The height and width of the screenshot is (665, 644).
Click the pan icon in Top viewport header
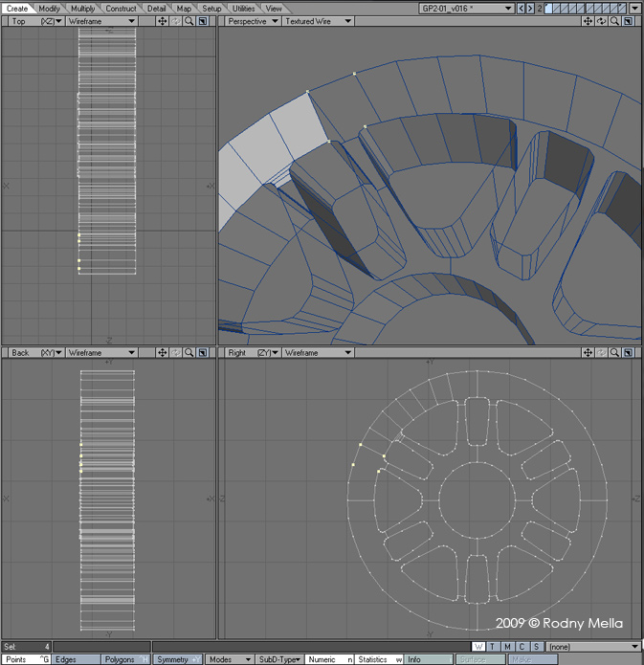pos(162,21)
